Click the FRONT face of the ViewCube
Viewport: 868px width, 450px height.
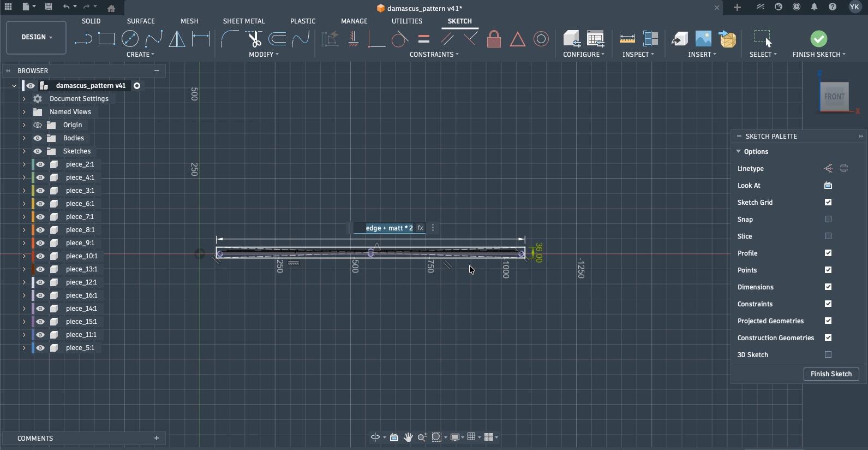coord(834,97)
